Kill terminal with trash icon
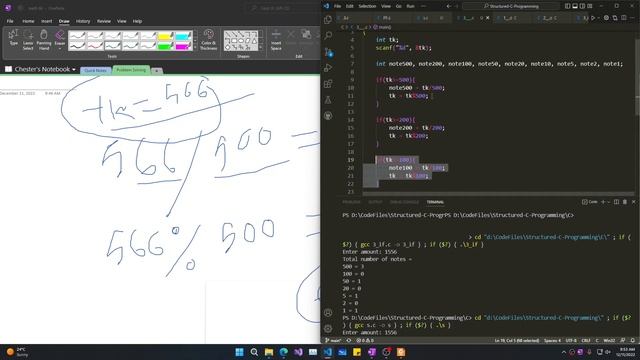The height and width of the screenshot is (360, 640). (624, 202)
